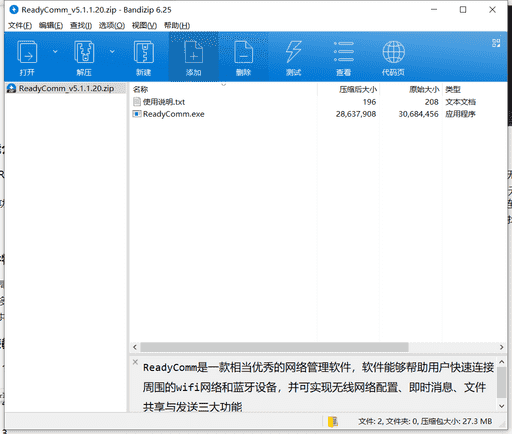
Task: Close the archive comment panel
Action: pyautogui.click(x=135, y=362)
